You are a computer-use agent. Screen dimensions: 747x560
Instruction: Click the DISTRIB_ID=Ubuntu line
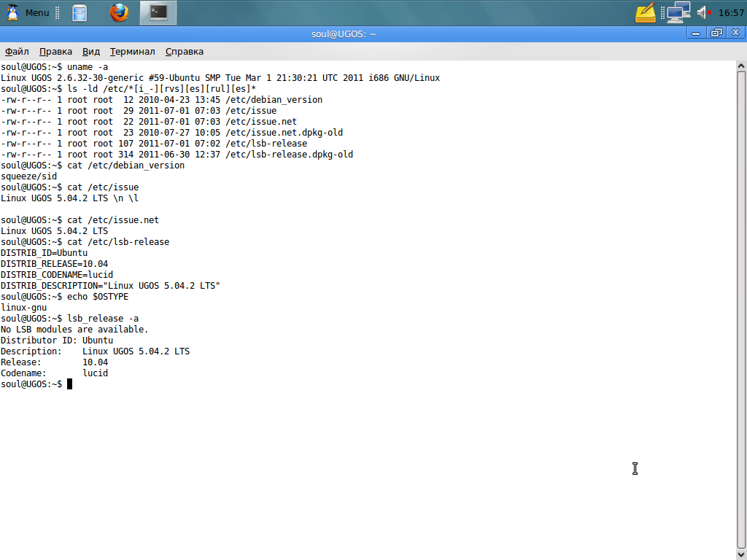pyautogui.click(x=44, y=253)
